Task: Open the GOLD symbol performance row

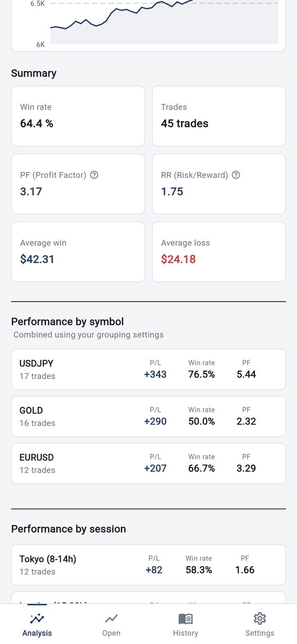Action: coord(148,416)
